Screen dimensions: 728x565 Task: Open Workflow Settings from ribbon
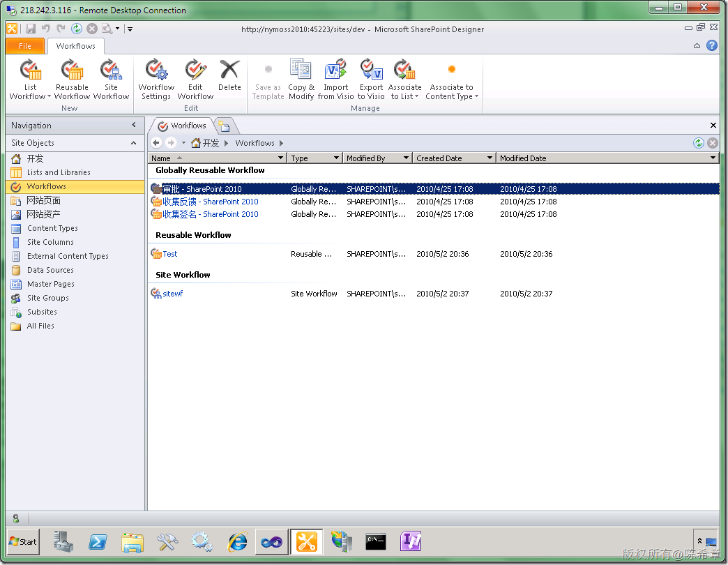point(156,79)
